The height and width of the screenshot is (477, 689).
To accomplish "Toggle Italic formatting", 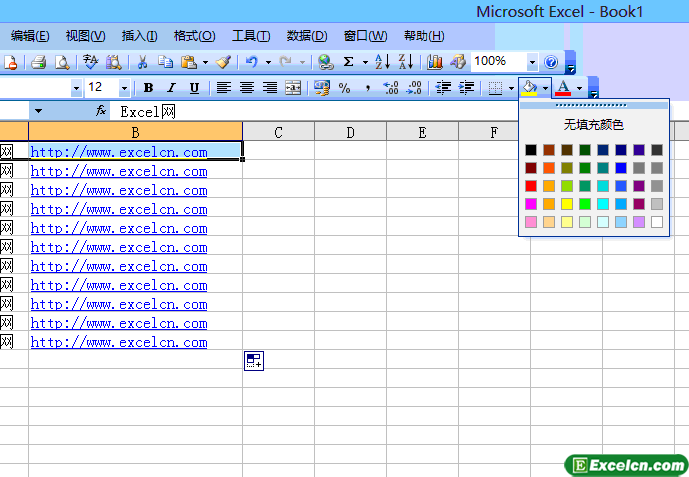I will click(x=171, y=88).
